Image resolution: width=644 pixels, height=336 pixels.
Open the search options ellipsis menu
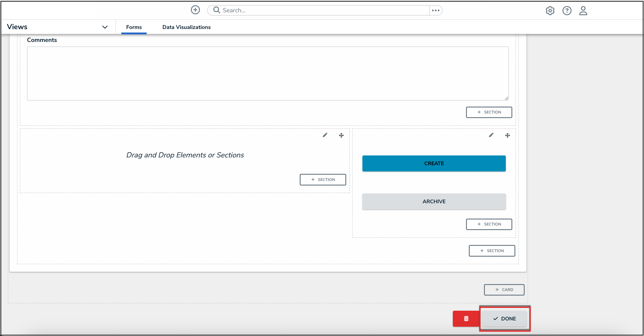point(436,10)
